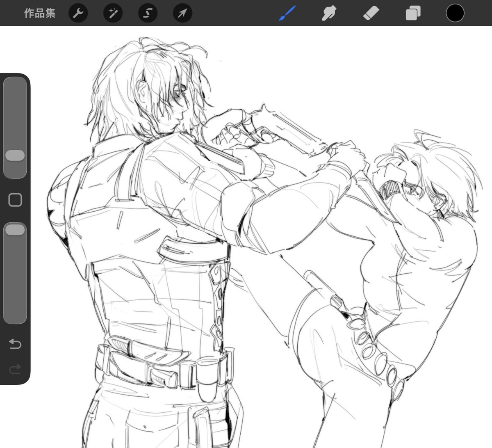Open the Layers panel
The image size is (492, 448).
(x=413, y=14)
